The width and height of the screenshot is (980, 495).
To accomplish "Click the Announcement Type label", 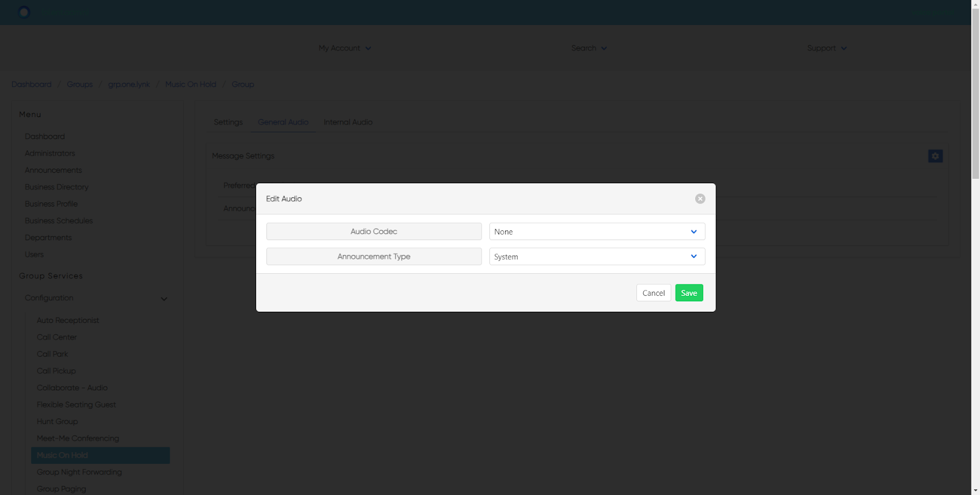I will 374,257.
